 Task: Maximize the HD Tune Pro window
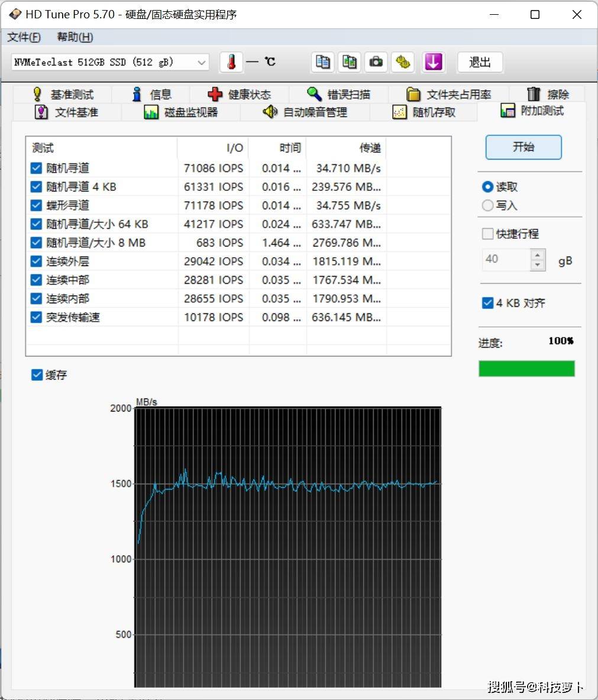[x=535, y=14]
